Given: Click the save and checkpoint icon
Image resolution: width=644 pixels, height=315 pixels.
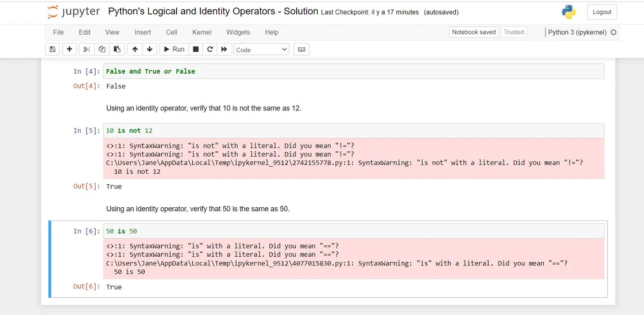Looking at the screenshot, I should click(52, 49).
